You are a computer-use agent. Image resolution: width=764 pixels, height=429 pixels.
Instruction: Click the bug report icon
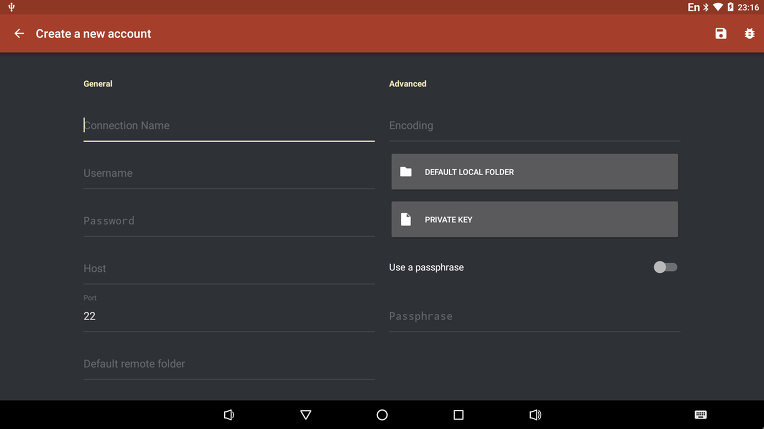(749, 34)
